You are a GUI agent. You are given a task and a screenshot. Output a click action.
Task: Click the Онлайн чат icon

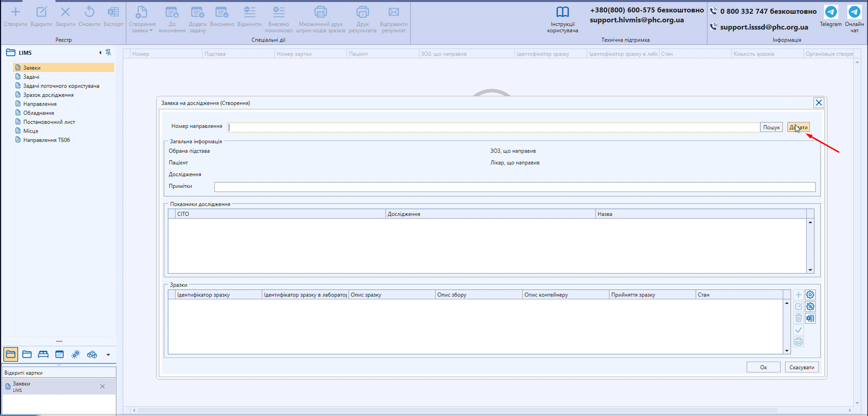click(854, 12)
